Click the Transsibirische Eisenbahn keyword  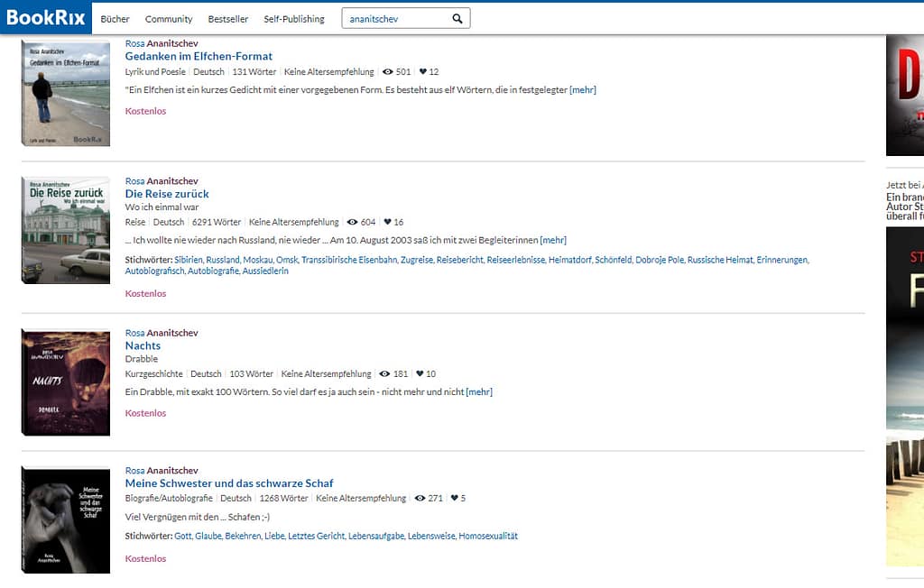[x=349, y=260]
